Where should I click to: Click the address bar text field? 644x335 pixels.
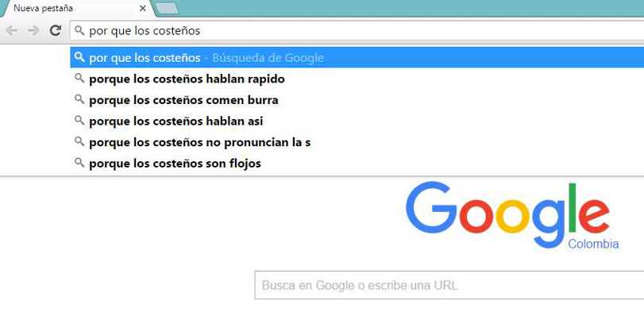(357, 31)
